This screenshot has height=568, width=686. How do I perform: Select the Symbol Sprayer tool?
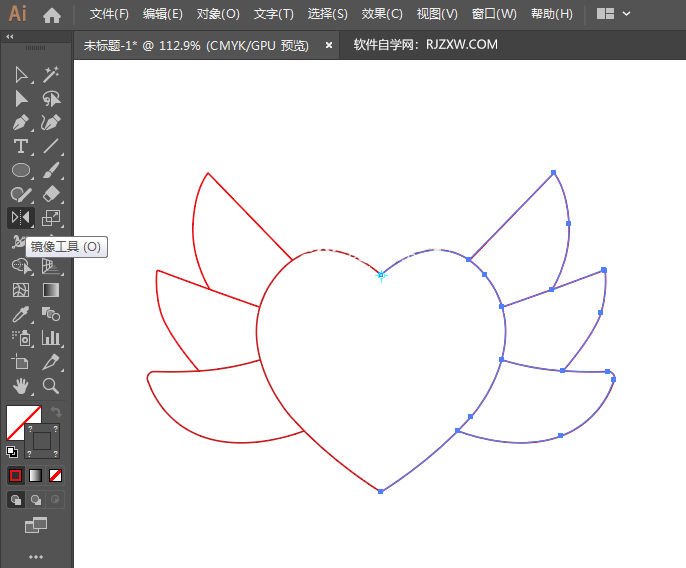click(x=21, y=338)
